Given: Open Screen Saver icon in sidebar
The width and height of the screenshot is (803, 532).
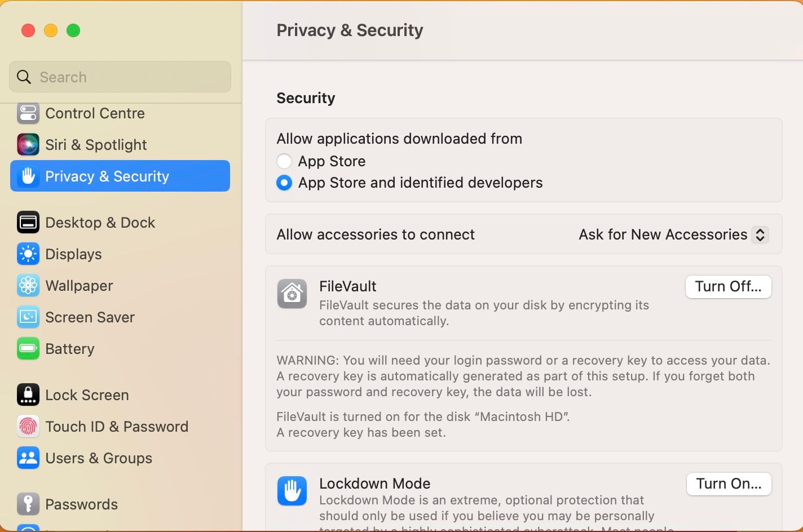Looking at the screenshot, I should click(x=28, y=317).
